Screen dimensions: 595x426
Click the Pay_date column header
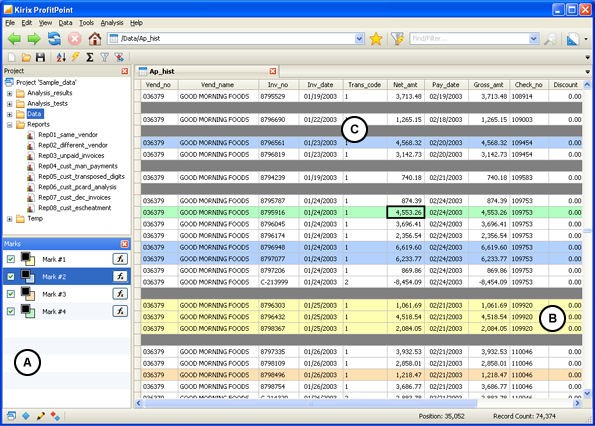coord(446,85)
